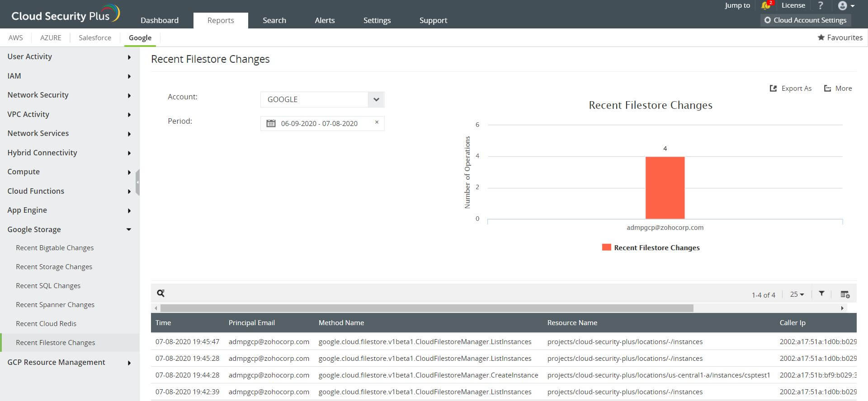
Task: Switch to the AWS cloud tab
Action: tap(15, 37)
